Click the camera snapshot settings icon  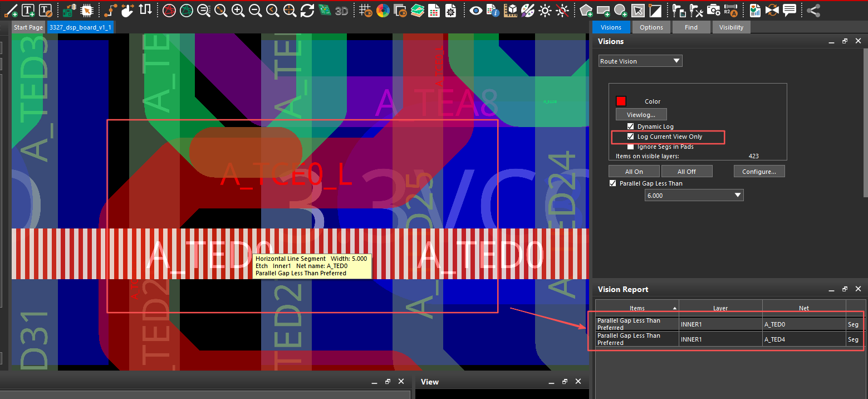click(713, 10)
